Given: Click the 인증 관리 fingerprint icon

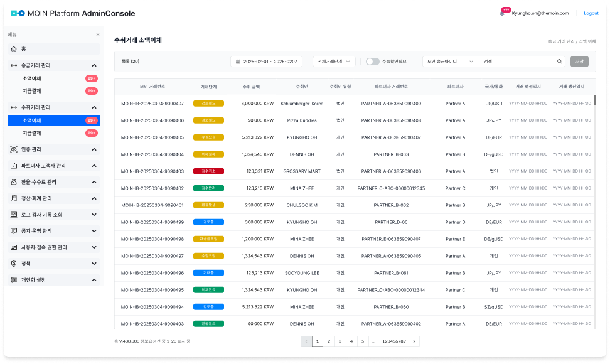Looking at the screenshot, I should (x=14, y=149).
